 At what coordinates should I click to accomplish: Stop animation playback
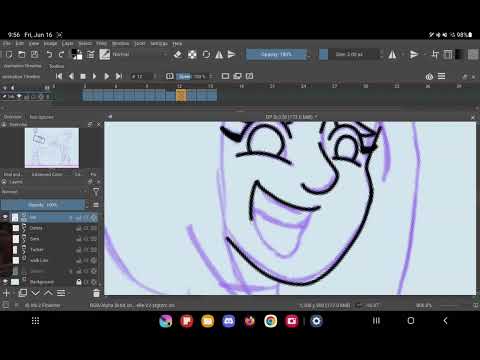coord(83,76)
